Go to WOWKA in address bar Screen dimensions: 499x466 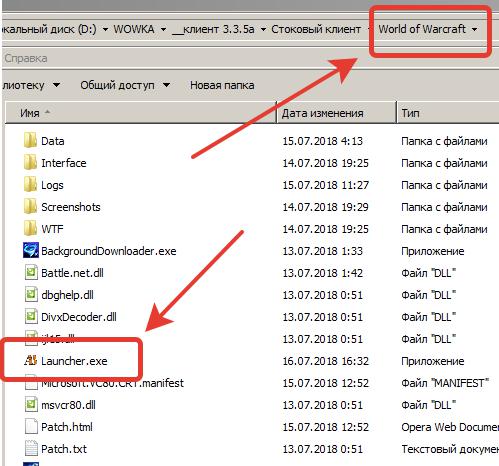tap(134, 29)
